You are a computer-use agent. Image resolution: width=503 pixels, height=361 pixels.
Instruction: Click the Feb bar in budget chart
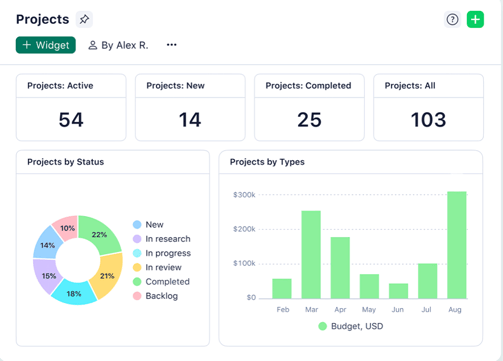click(282, 289)
